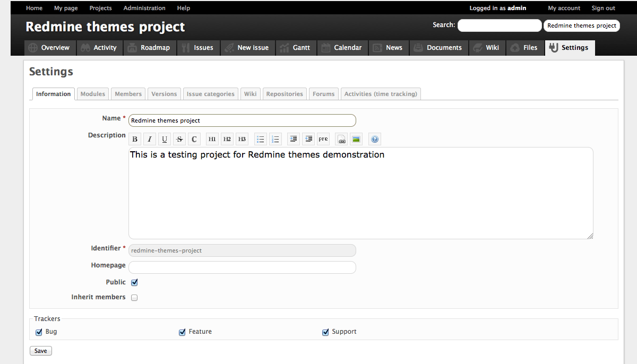
Task: Open the Gantt chart tab
Action: [296, 48]
